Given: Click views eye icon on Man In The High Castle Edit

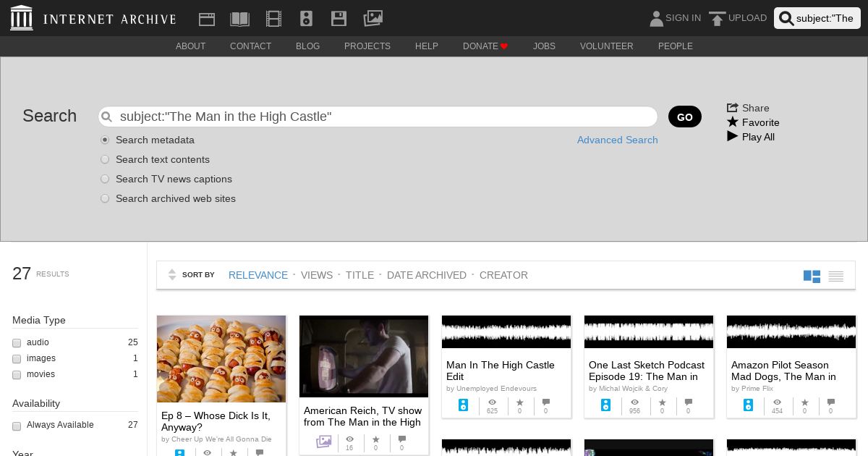Looking at the screenshot, I should (492, 402).
